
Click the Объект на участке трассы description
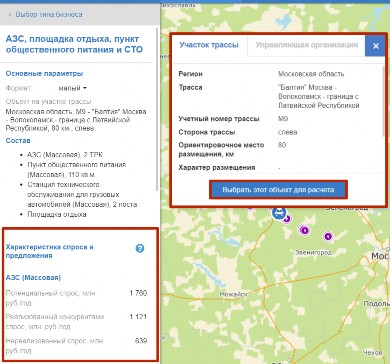pos(76,120)
